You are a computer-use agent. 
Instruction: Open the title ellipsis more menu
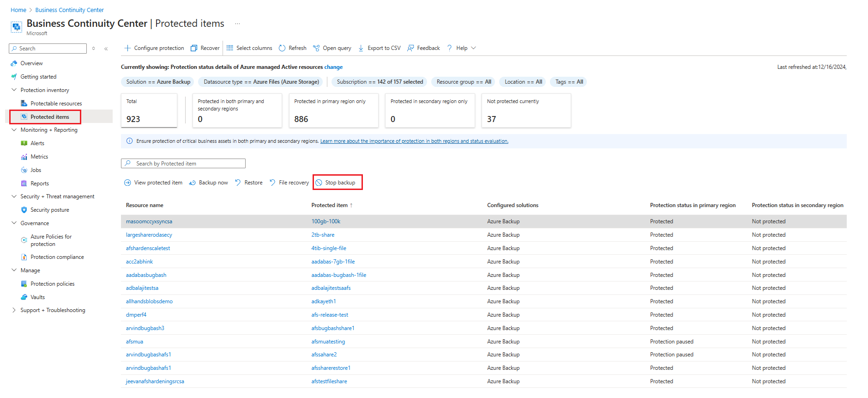click(237, 24)
